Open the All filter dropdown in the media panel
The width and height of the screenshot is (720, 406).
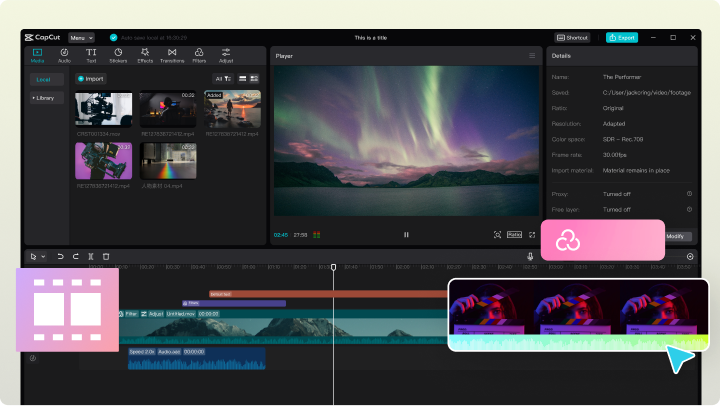222,78
